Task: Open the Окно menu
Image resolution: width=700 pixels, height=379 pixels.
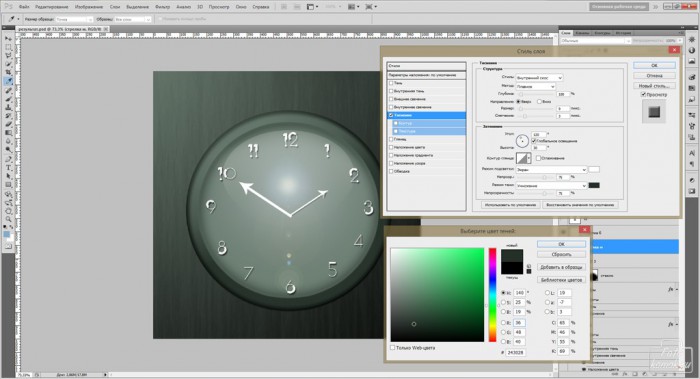Action: 241,7
